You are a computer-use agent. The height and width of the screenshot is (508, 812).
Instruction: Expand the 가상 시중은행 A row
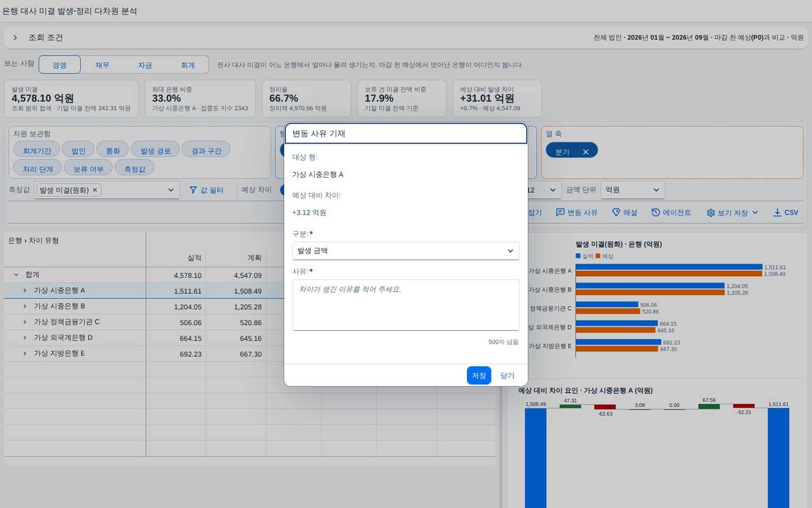point(25,290)
